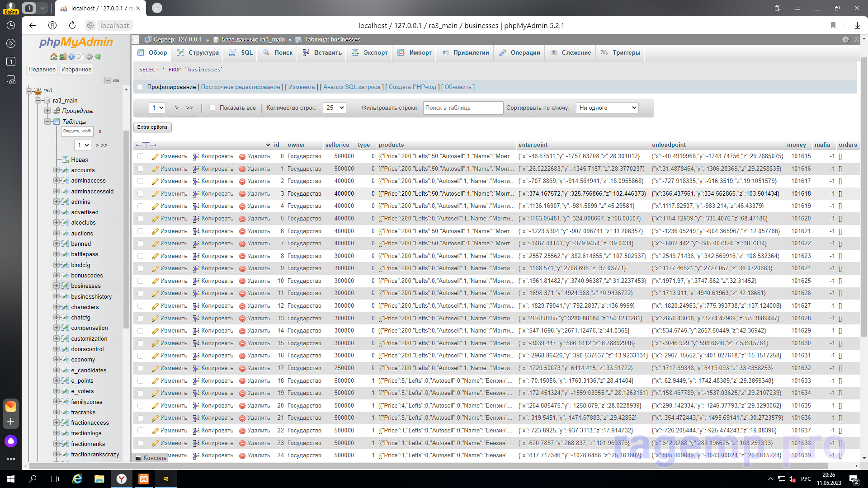
Task: Switch to the Структура tab
Action: [x=198, y=53]
